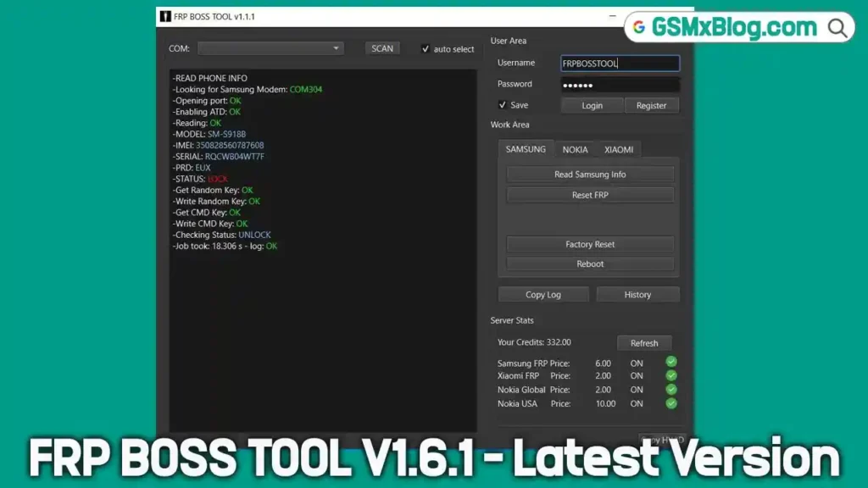Click Refresh next to Your Credits
The height and width of the screenshot is (488, 868).
[x=644, y=342]
